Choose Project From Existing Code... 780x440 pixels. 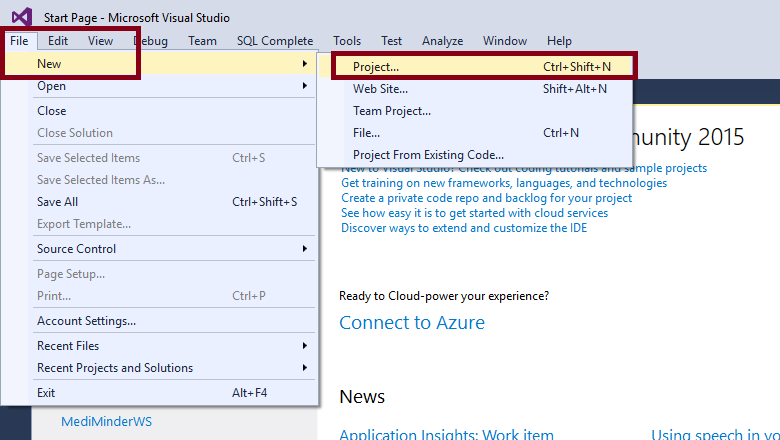428,155
